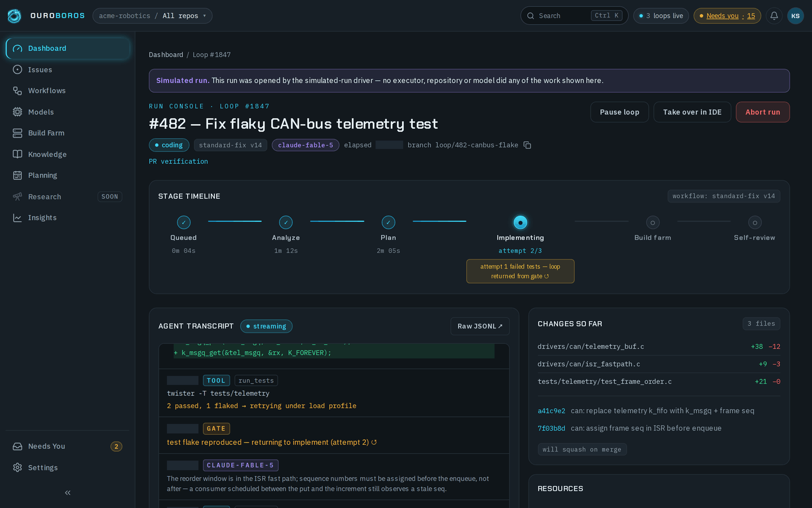Open Raw JSONL transcript
The image size is (812, 508).
pyautogui.click(x=480, y=326)
